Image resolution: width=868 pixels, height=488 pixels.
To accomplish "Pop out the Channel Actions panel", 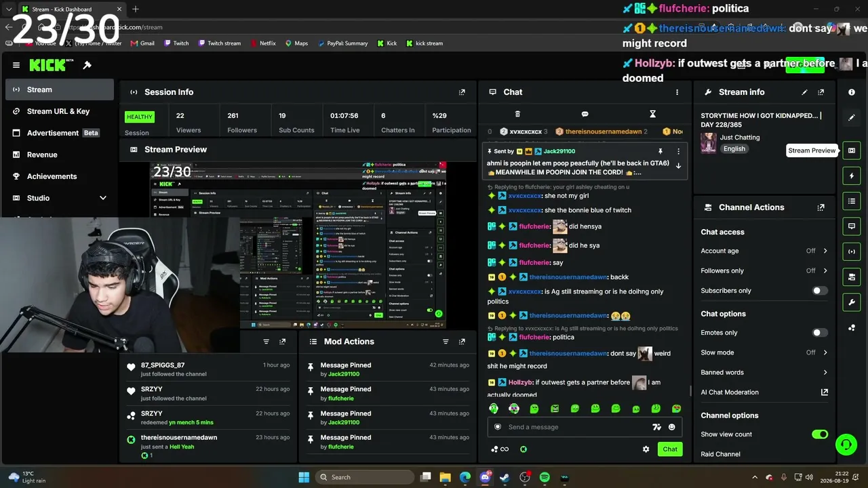I will tap(821, 207).
